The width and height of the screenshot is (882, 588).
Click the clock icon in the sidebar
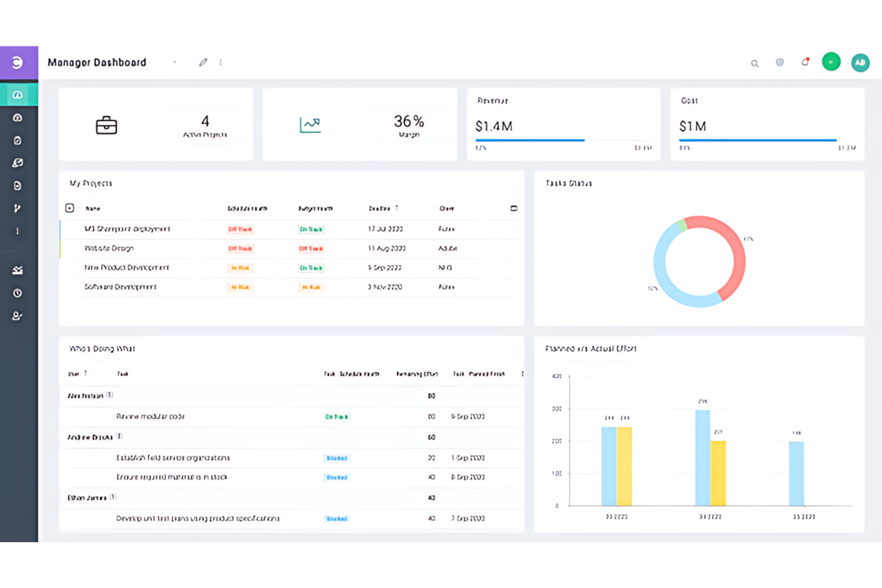coord(17,293)
